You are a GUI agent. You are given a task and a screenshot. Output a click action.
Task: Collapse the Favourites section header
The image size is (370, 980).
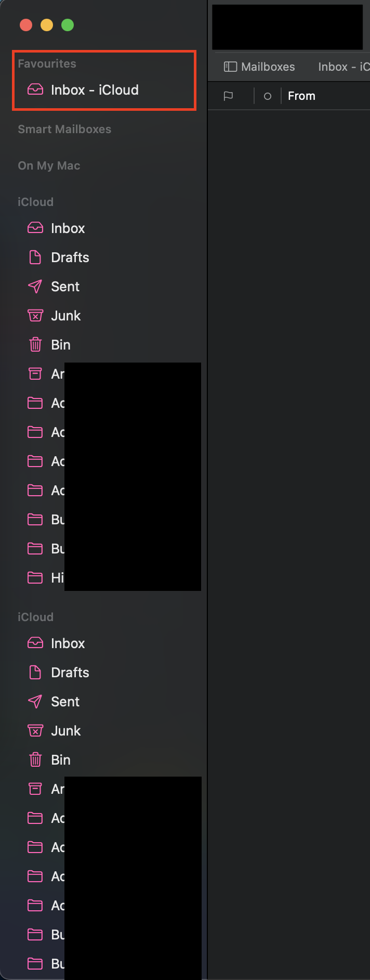pyautogui.click(x=47, y=63)
